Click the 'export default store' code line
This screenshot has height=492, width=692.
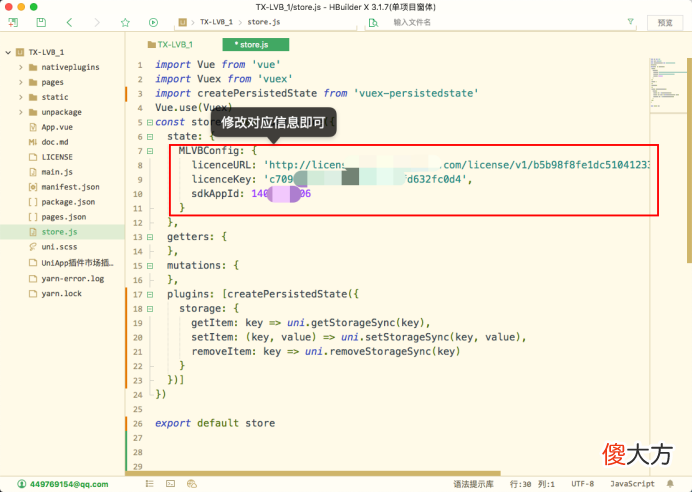(x=215, y=423)
